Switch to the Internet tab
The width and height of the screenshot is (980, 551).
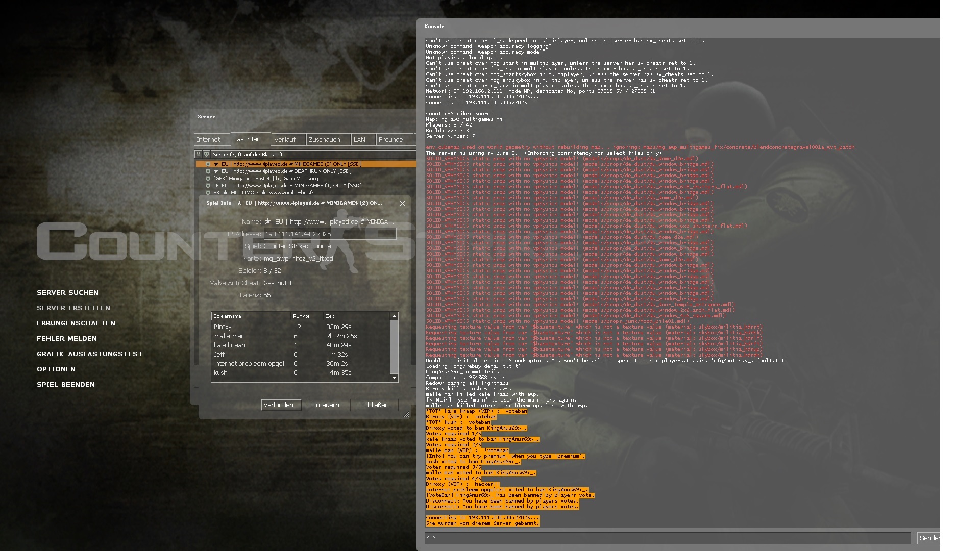click(212, 139)
